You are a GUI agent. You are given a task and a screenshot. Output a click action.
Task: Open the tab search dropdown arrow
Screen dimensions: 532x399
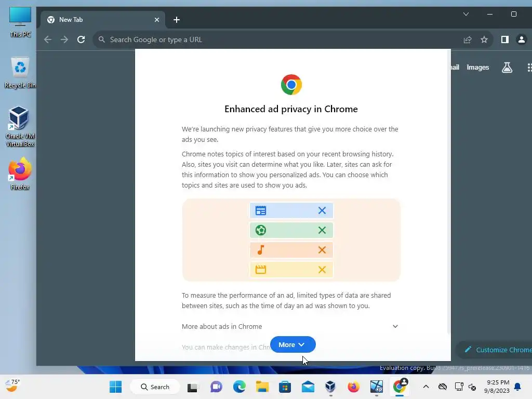click(x=466, y=14)
